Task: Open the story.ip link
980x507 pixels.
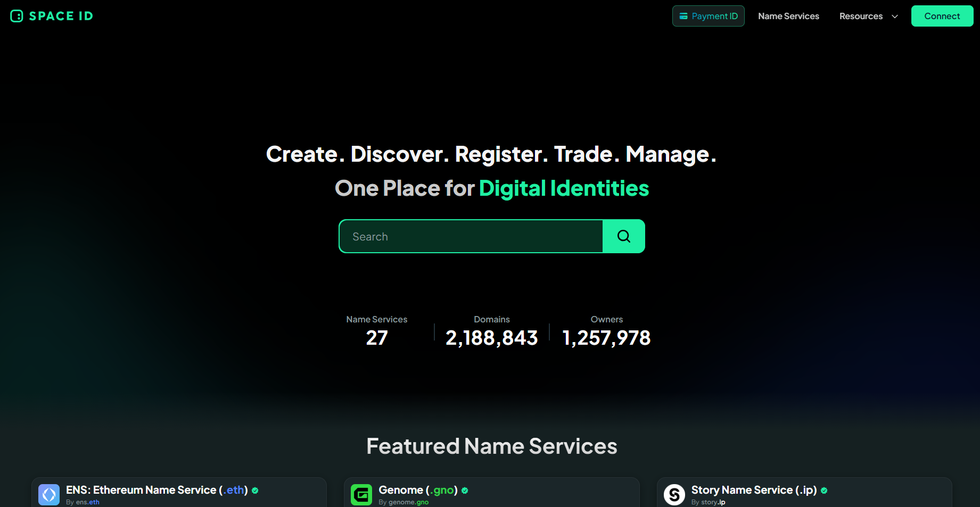Action: pos(712,502)
